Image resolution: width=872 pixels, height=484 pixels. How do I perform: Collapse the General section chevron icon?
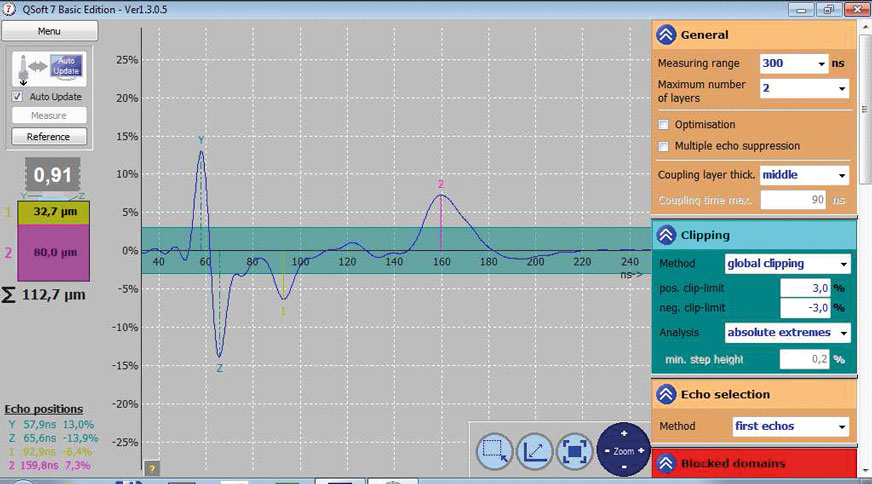(x=667, y=34)
